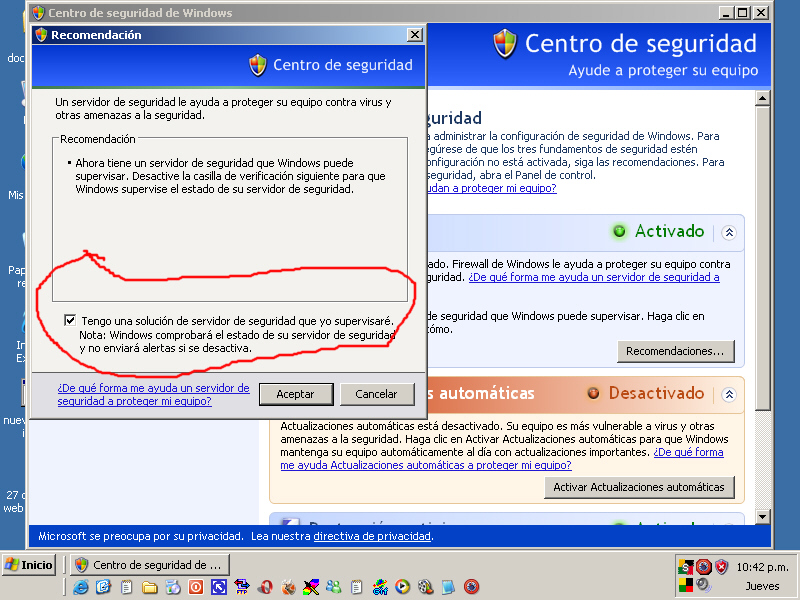
Task: Click the folder icon in quick launch
Action: [x=150, y=587]
